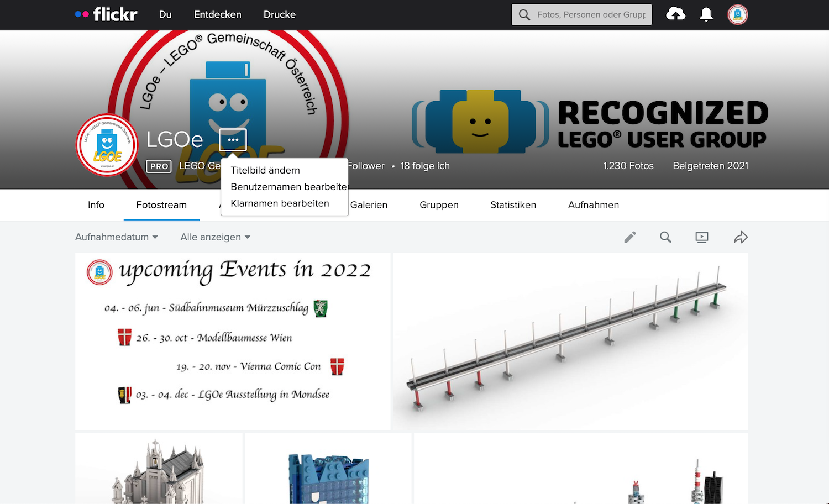Open the Aufnahmen tab

(x=594, y=205)
